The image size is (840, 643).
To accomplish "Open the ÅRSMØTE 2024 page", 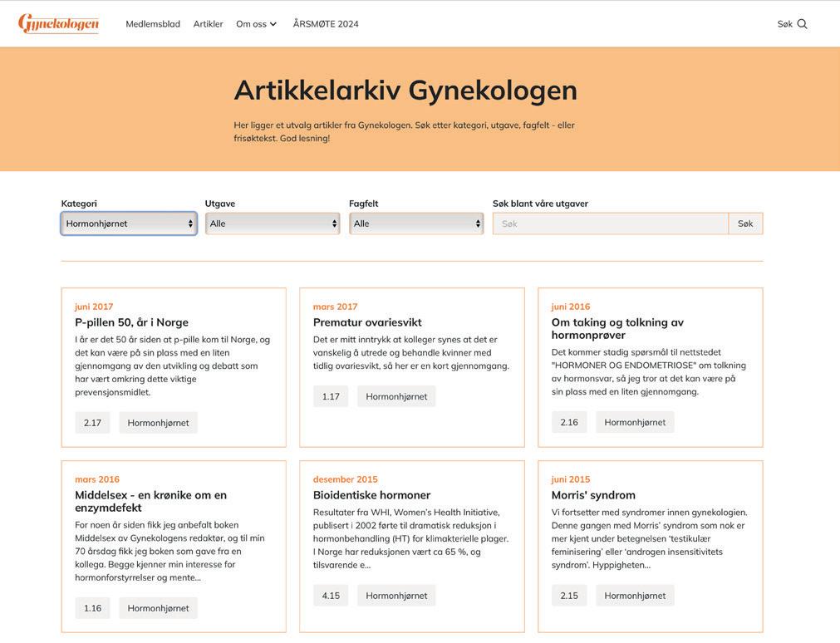I will 326,23.
